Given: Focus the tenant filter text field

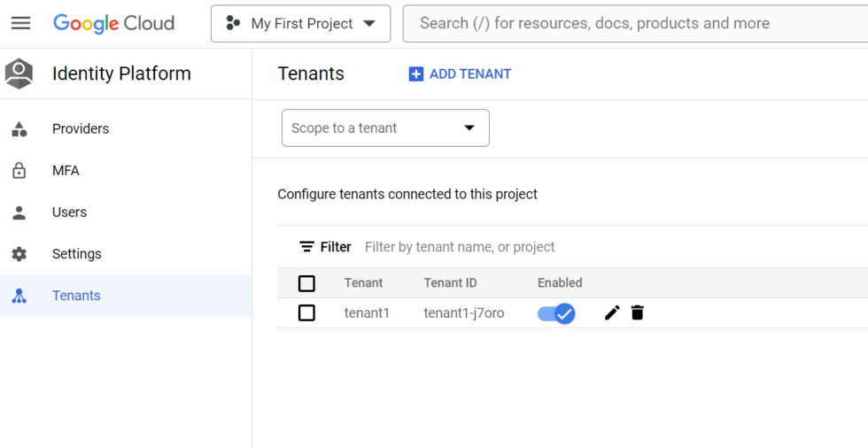Looking at the screenshot, I should pyautogui.click(x=609, y=247).
